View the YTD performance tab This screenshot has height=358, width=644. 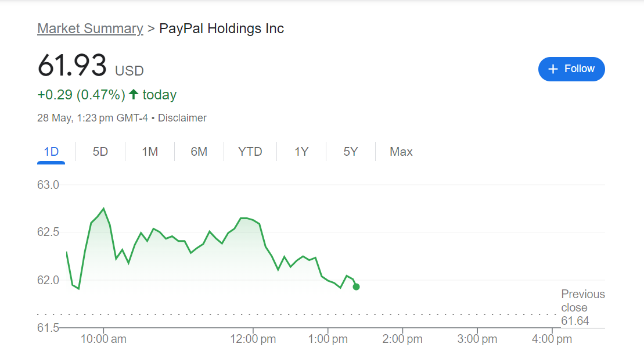250,151
